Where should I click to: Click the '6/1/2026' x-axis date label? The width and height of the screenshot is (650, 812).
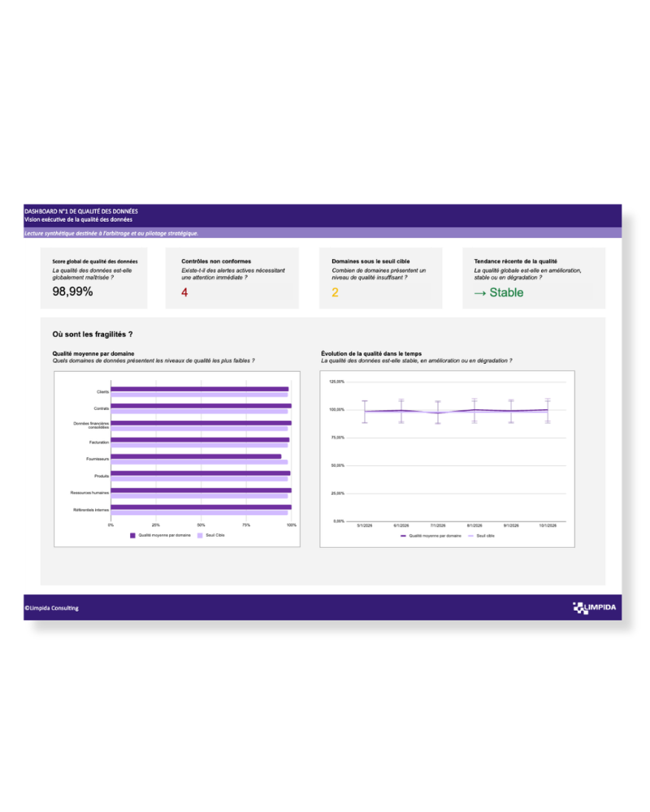pyautogui.click(x=401, y=525)
